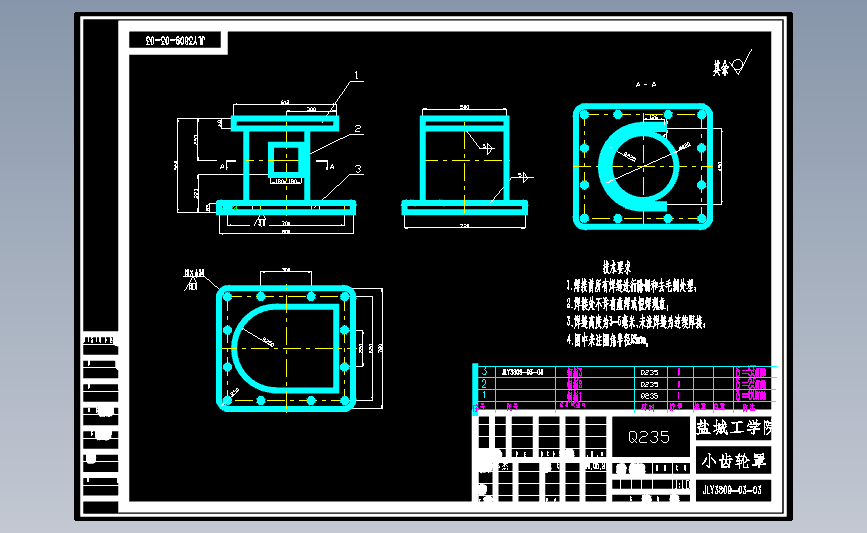The image size is (867, 533).
Task: Select balloon callout number 2 beside front view
Action: 358,128
